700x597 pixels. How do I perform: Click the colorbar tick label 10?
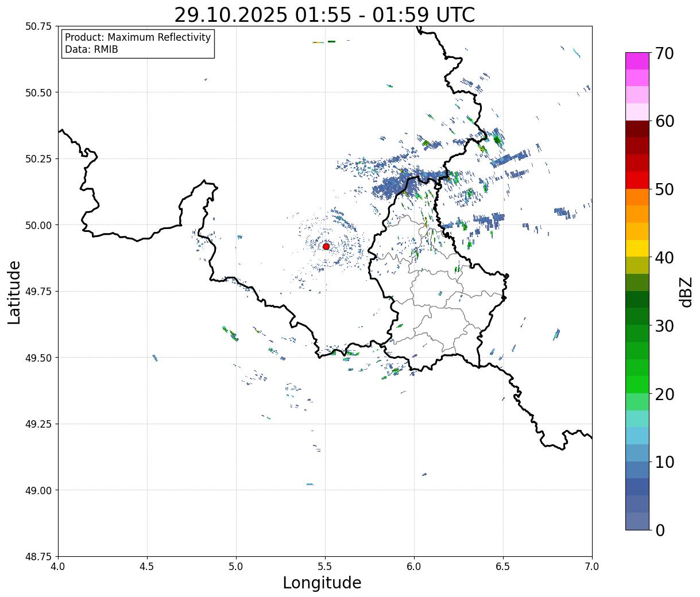click(x=664, y=462)
